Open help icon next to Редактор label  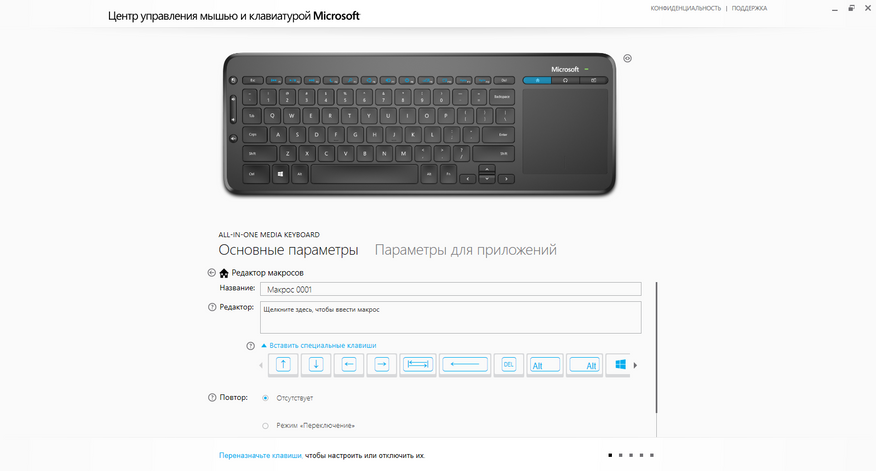pos(212,307)
